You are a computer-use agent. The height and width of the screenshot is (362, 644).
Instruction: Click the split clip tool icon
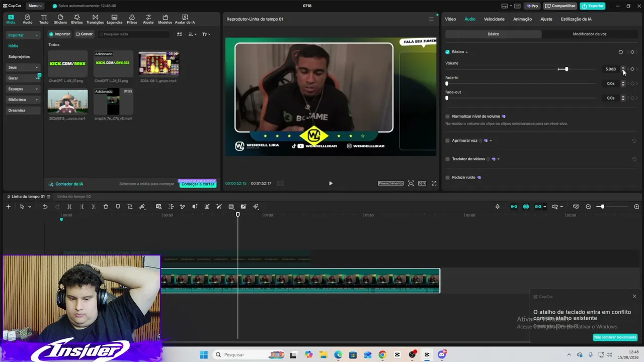(69, 207)
